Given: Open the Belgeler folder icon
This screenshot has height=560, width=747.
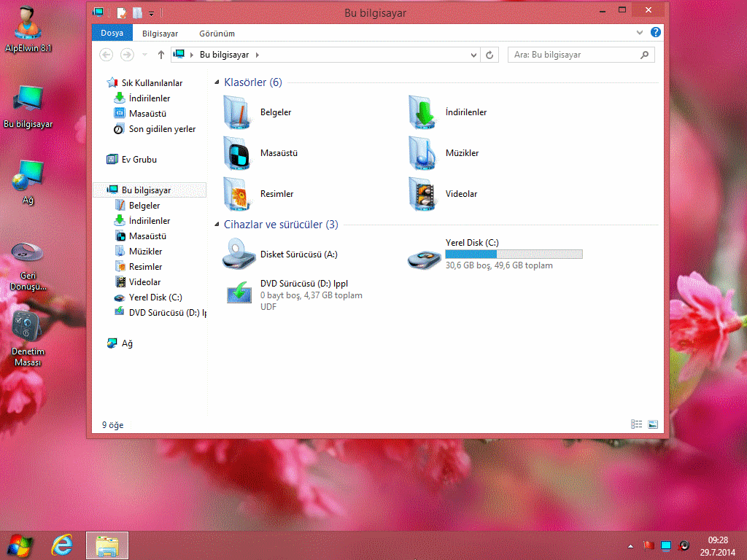Looking at the screenshot, I should [x=238, y=112].
